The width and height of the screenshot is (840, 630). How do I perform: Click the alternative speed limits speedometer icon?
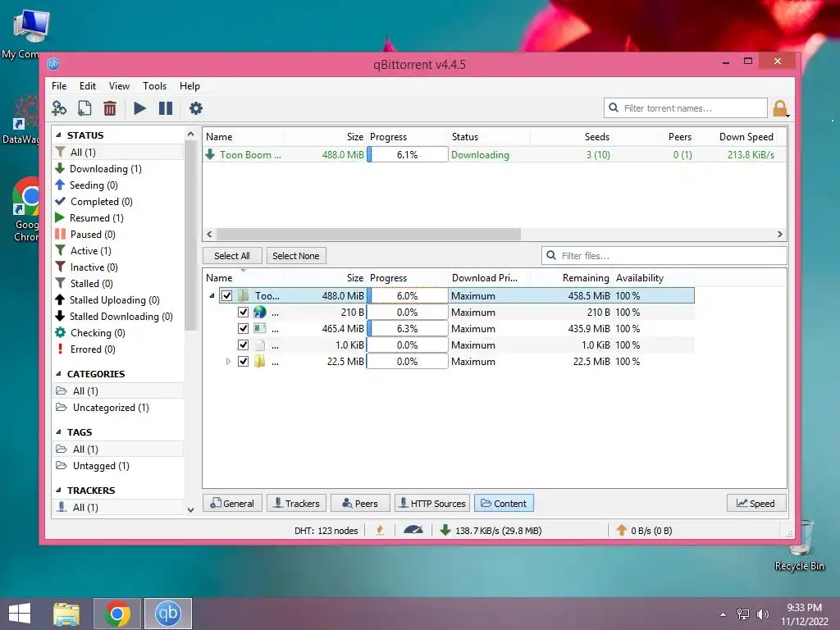[413, 531]
